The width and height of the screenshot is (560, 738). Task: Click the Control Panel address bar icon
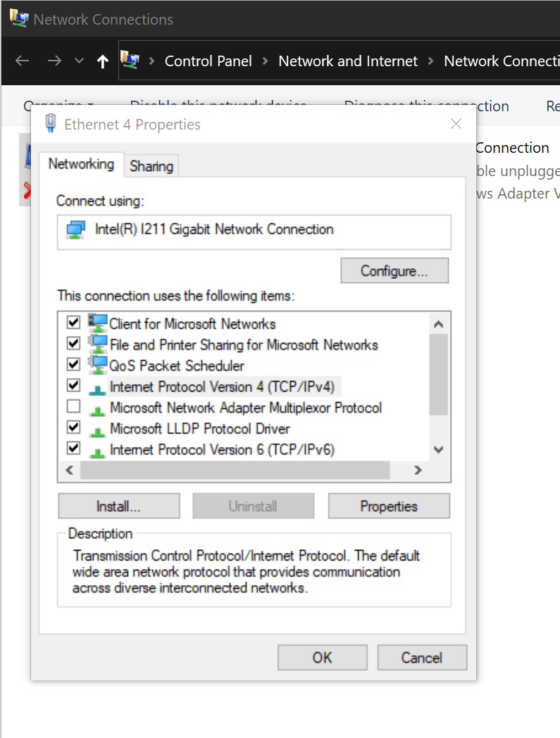click(x=130, y=61)
